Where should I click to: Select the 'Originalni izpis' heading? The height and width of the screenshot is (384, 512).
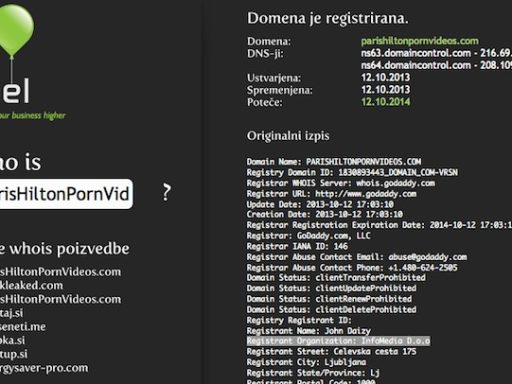(x=288, y=136)
